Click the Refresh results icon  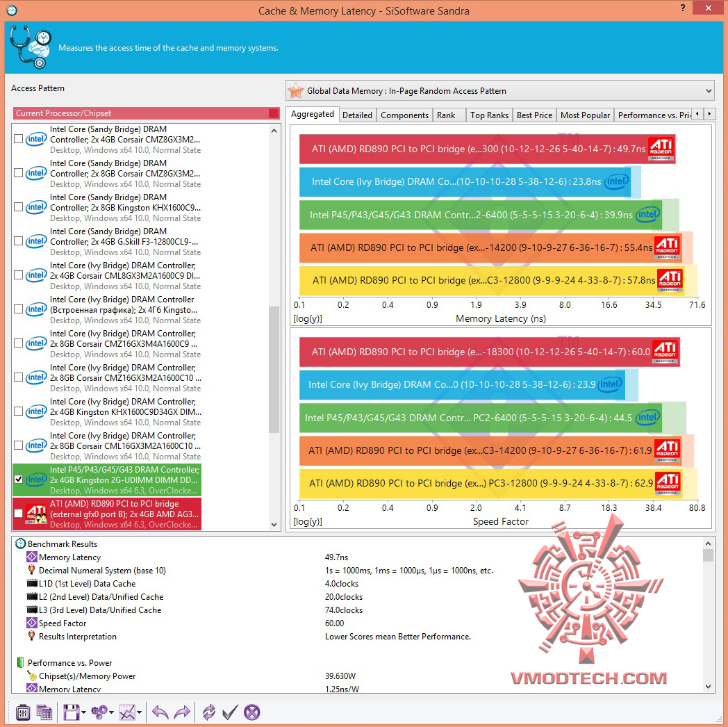pos(209,712)
